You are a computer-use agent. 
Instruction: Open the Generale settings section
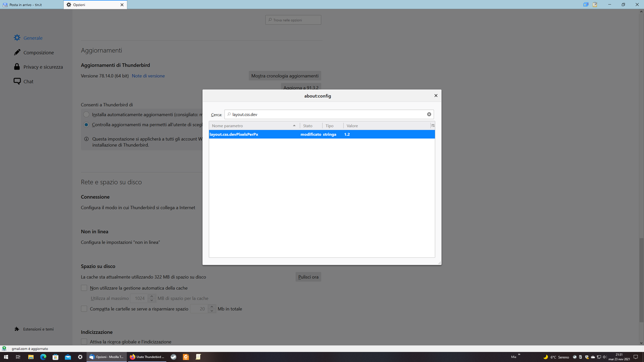click(x=32, y=38)
